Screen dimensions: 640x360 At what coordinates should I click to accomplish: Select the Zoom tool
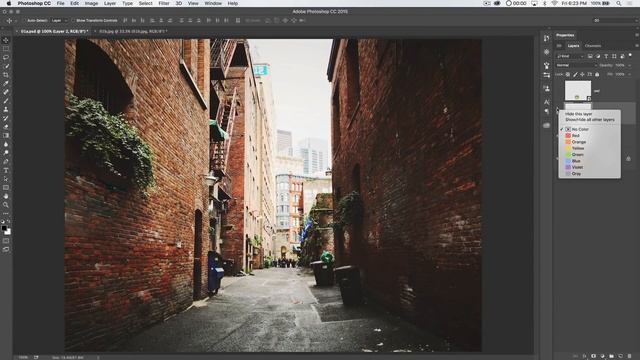pyautogui.click(x=6, y=205)
